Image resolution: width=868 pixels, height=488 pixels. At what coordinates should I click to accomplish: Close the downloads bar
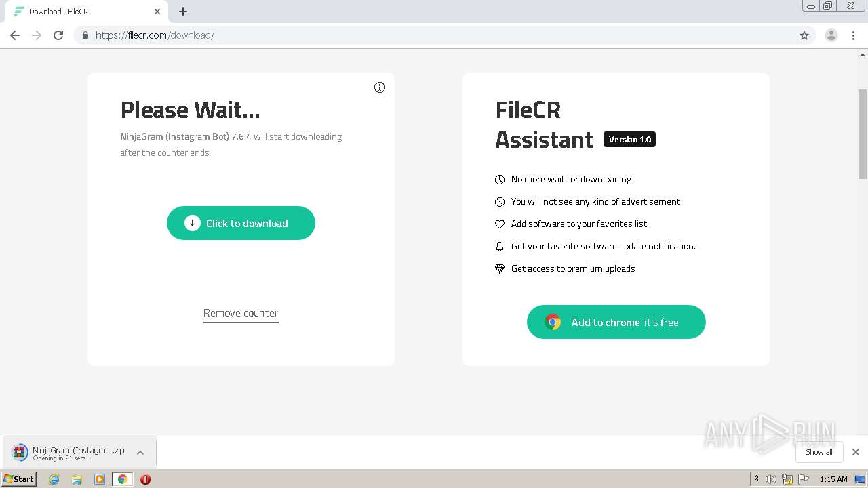coord(856,452)
